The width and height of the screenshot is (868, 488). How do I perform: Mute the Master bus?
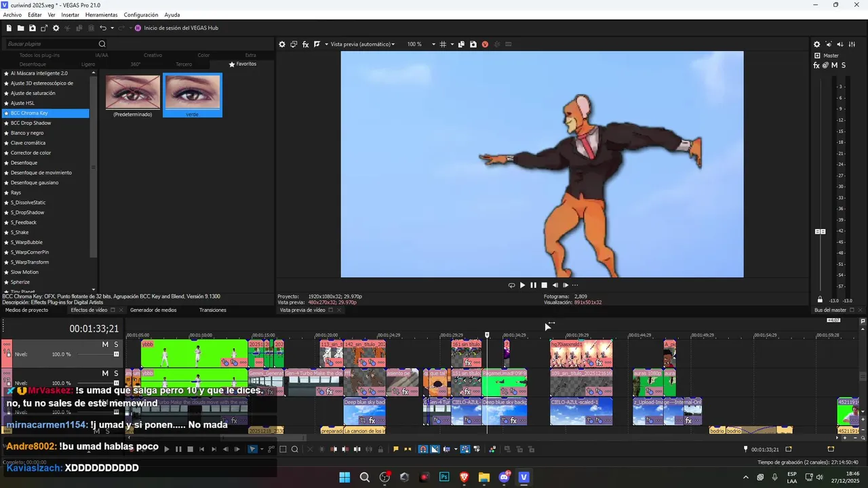pyautogui.click(x=834, y=65)
